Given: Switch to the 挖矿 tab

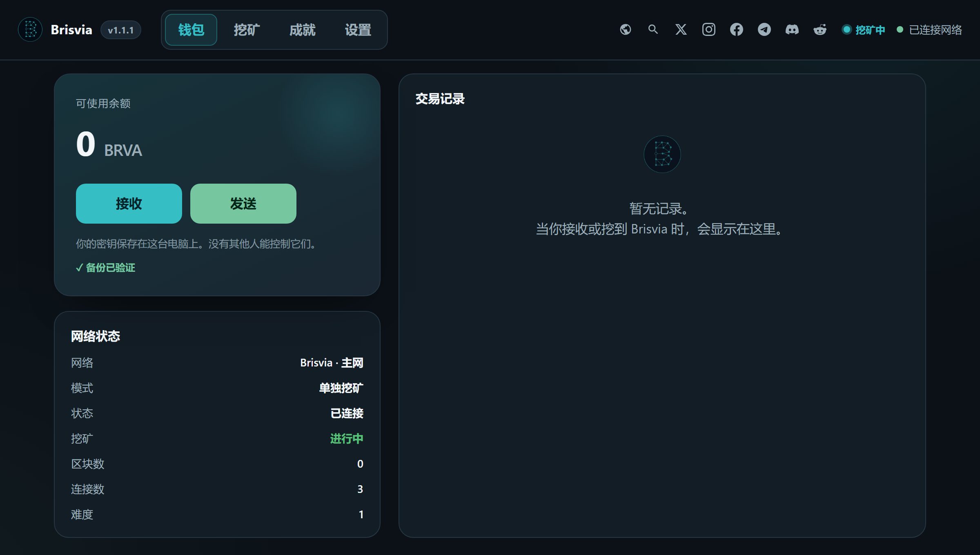Looking at the screenshot, I should (247, 30).
